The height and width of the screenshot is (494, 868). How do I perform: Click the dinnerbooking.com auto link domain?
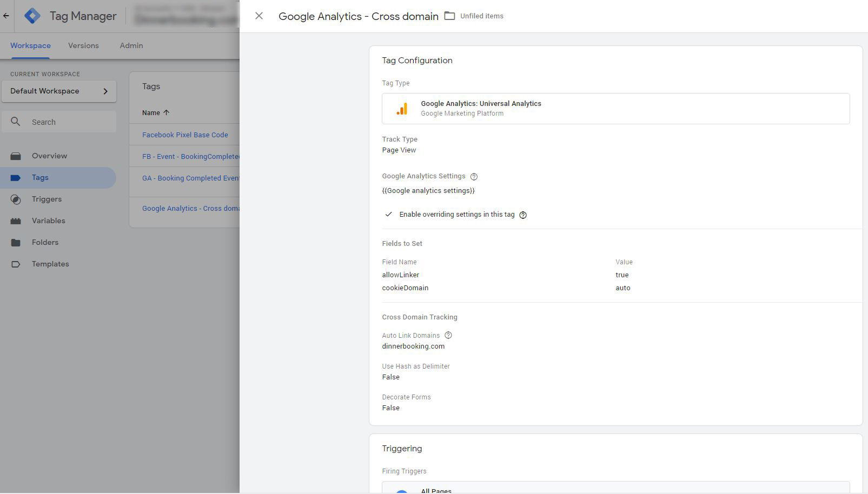[413, 346]
